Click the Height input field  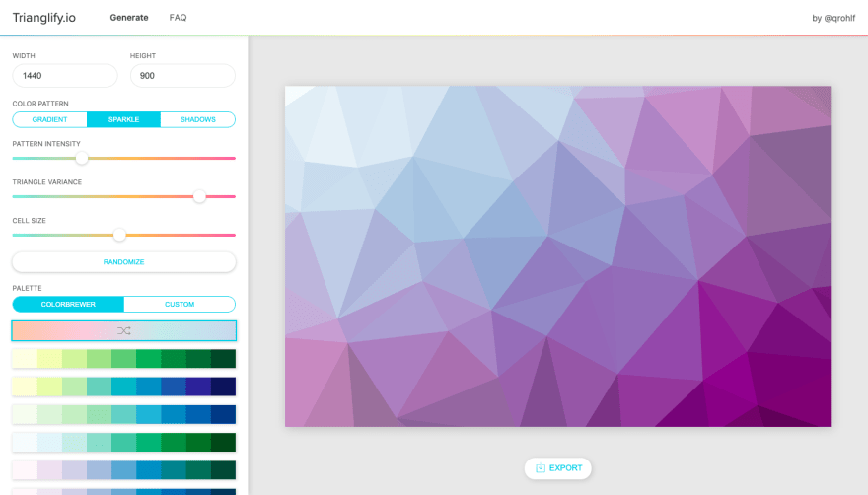(182, 75)
